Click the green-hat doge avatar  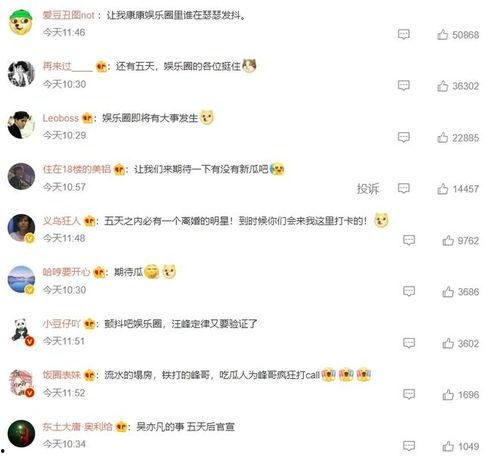[21, 22]
